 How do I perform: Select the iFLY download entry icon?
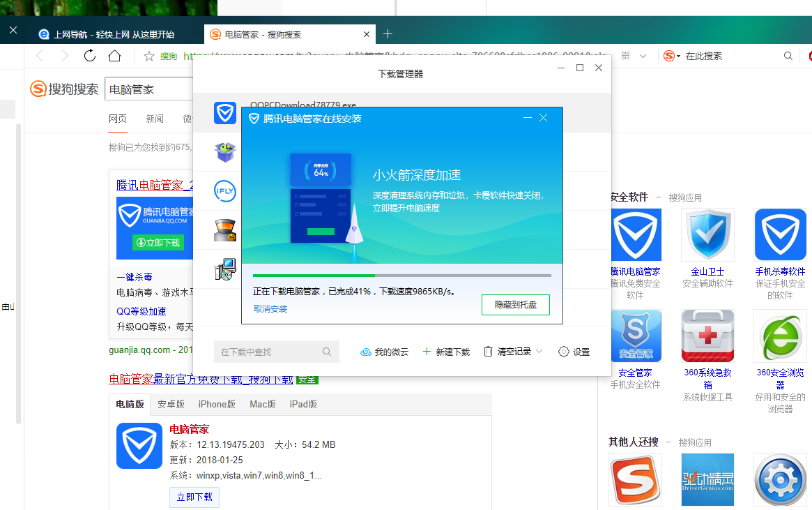coord(225,190)
